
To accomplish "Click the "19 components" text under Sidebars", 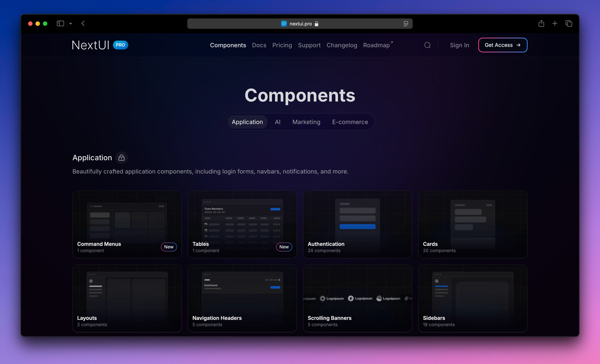I will click(x=439, y=325).
